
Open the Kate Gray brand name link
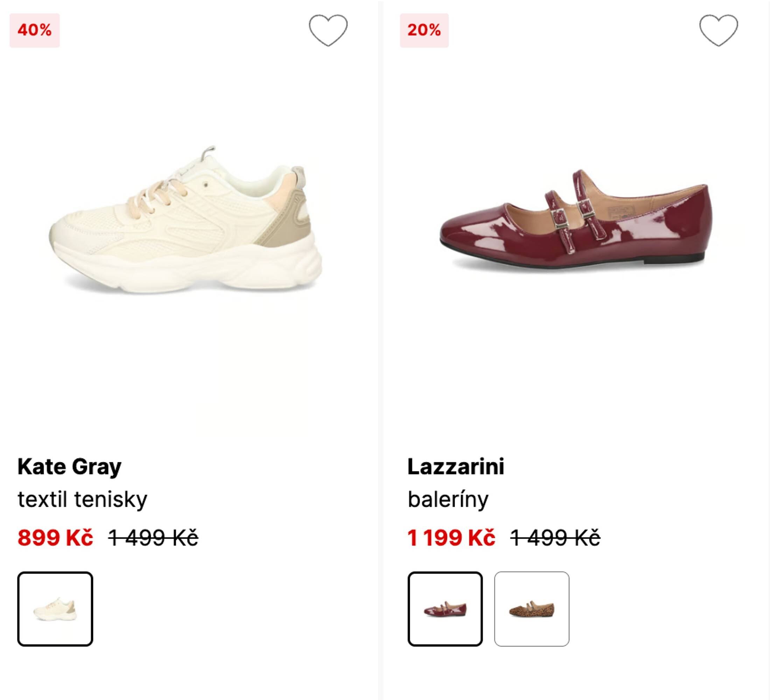click(69, 466)
